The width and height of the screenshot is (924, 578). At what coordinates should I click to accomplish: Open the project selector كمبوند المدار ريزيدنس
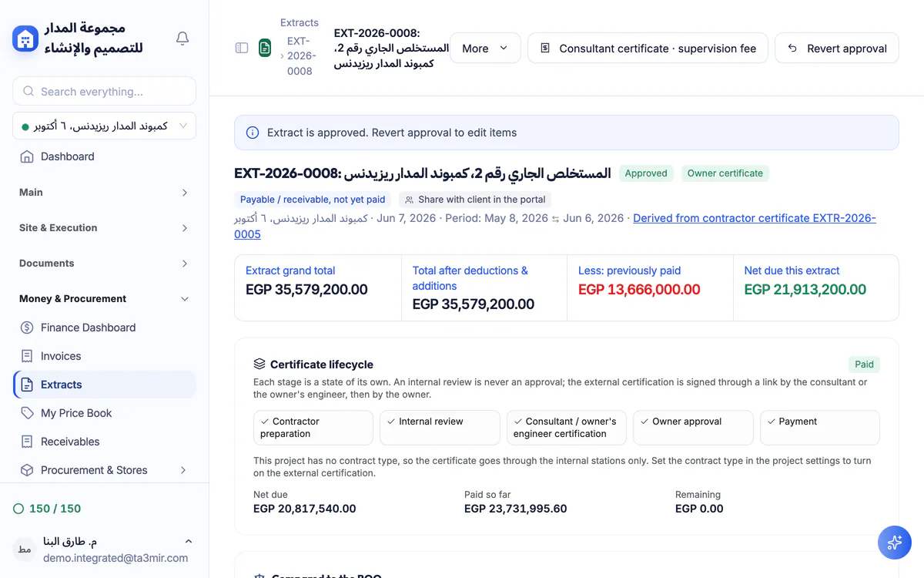(104, 126)
